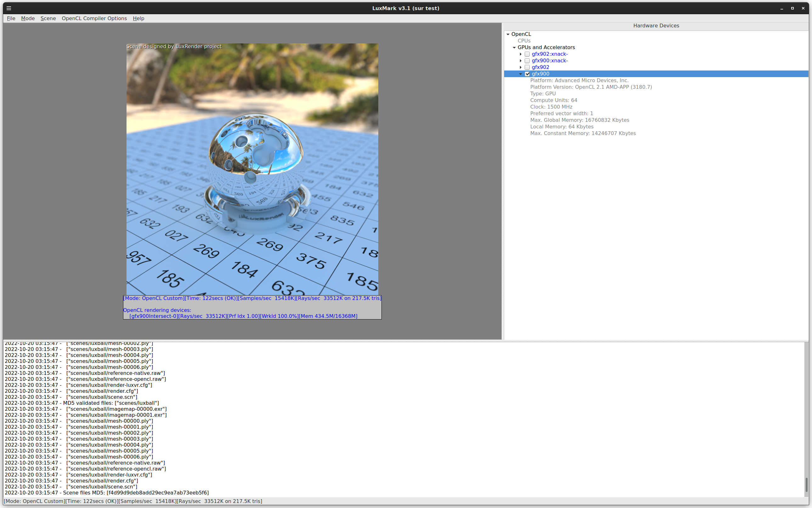The width and height of the screenshot is (812, 508).
Task: Enable the gfx902:xnack- device
Action: tap(527, 54)
